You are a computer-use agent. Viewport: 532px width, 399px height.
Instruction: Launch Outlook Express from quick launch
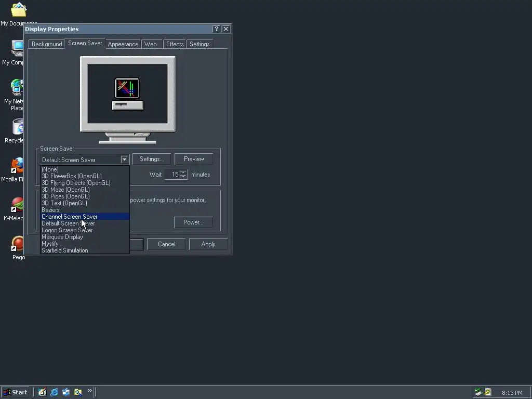[x=66, y=392]
